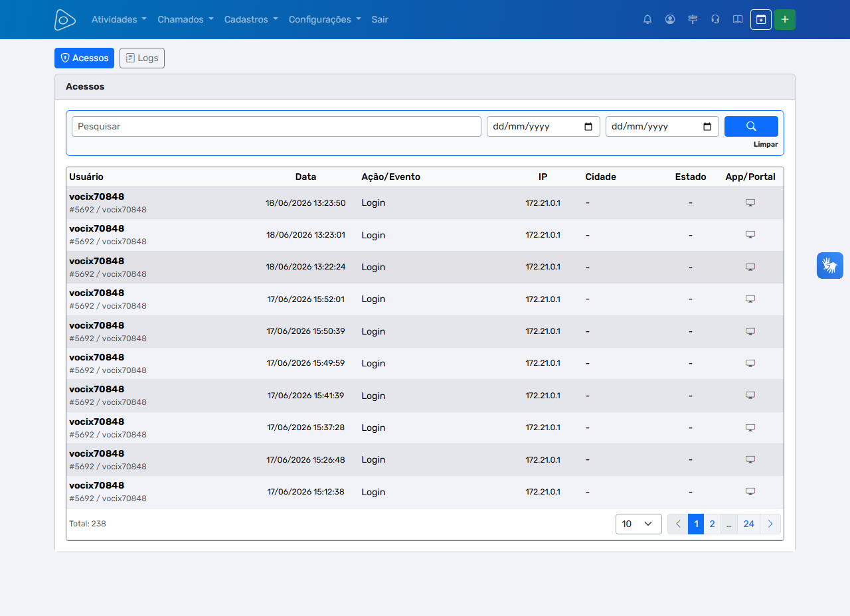850x616 pixels.
Task: Open the notifications bell
Action: click(x=647, y=20)
